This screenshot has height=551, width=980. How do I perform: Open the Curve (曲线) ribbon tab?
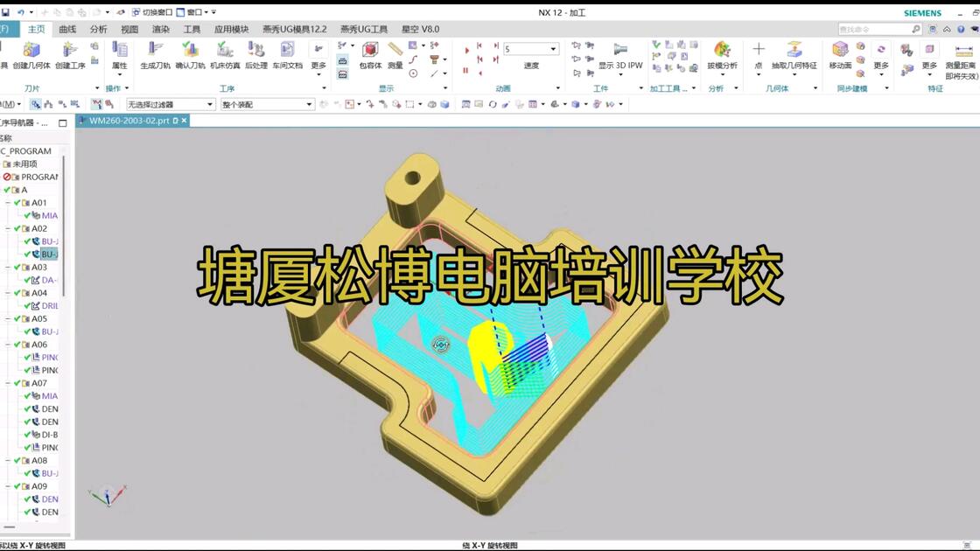pyautogui.click(x=66, y=29)
